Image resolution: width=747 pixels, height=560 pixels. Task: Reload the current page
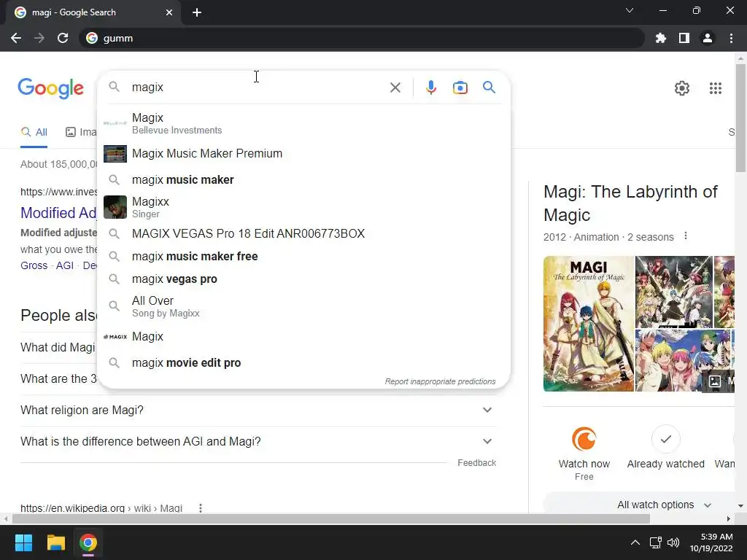tap(63, 38)
